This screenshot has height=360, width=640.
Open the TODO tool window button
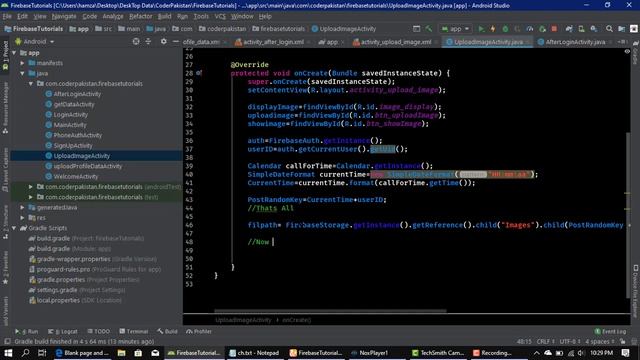click(98, 331)
